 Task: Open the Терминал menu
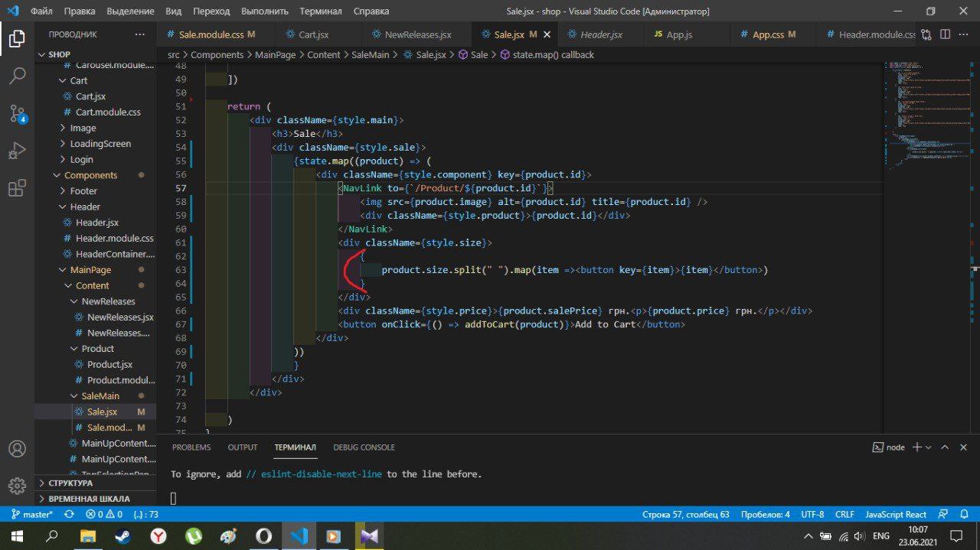click(x=321, y=11)
